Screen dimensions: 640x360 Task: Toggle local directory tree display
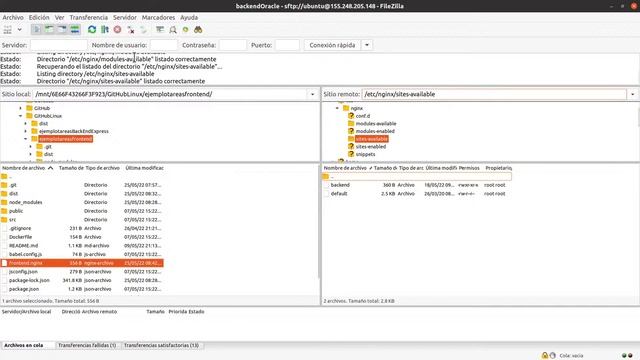tap(49, 29)
